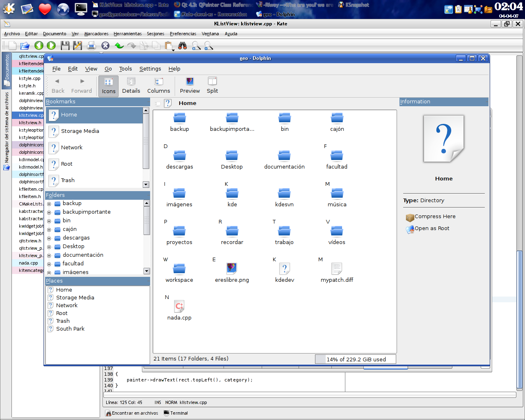Image resolution: width=525 pixels, height=420 pixels.
Task: Click the disk usage bar in Dolphin
Action: [x=356, y=359]
